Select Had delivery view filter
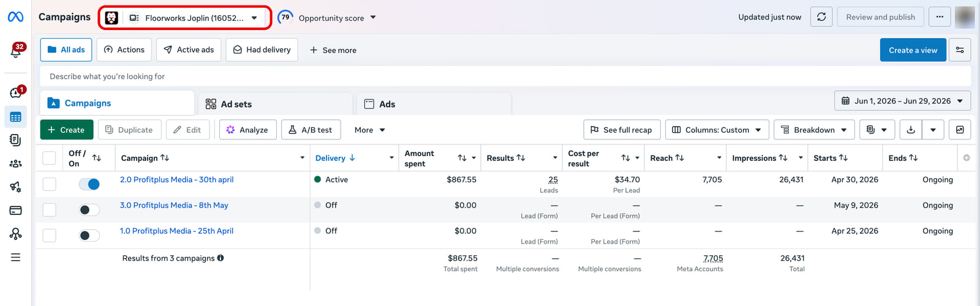Viewport: 980px width, 306px height. point(262,50)
